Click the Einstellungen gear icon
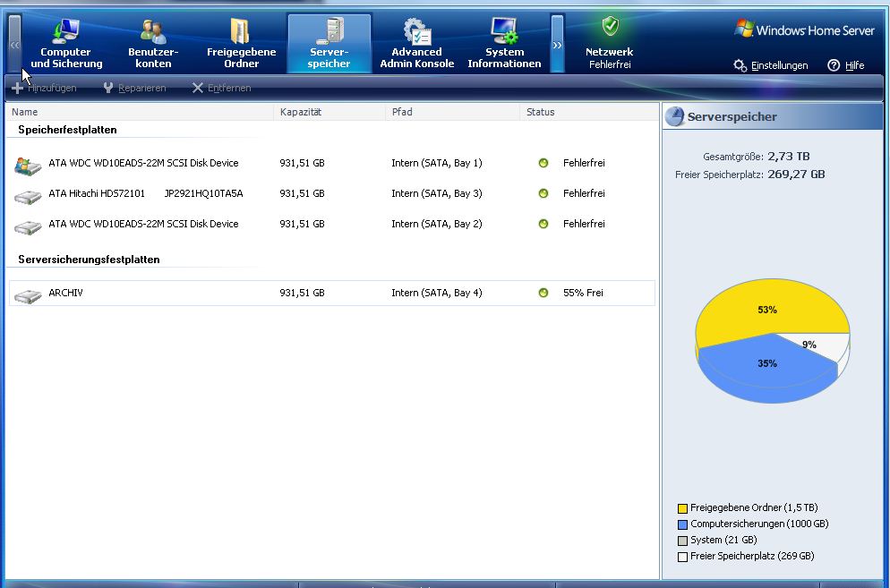The image size is (890, 588). [x=740, y=65]
